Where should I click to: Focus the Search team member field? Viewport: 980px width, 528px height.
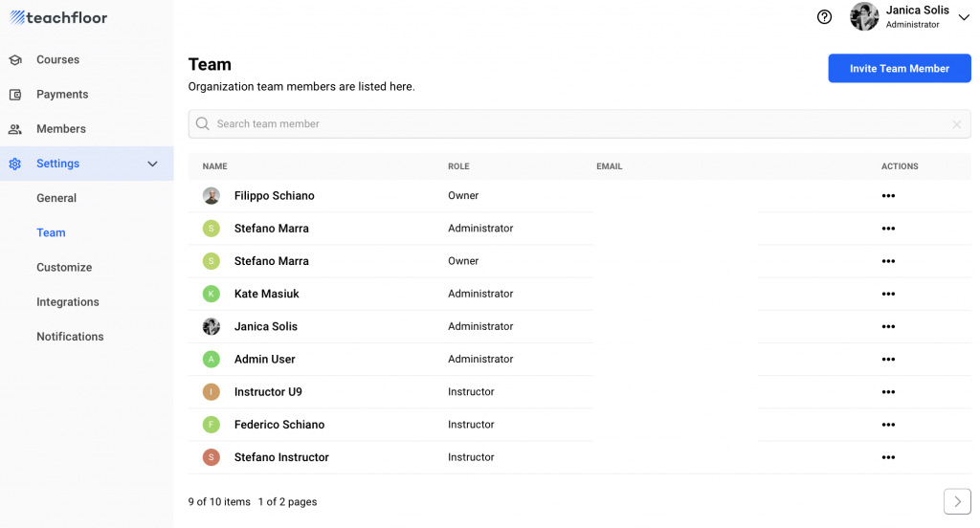pos(574,124)
